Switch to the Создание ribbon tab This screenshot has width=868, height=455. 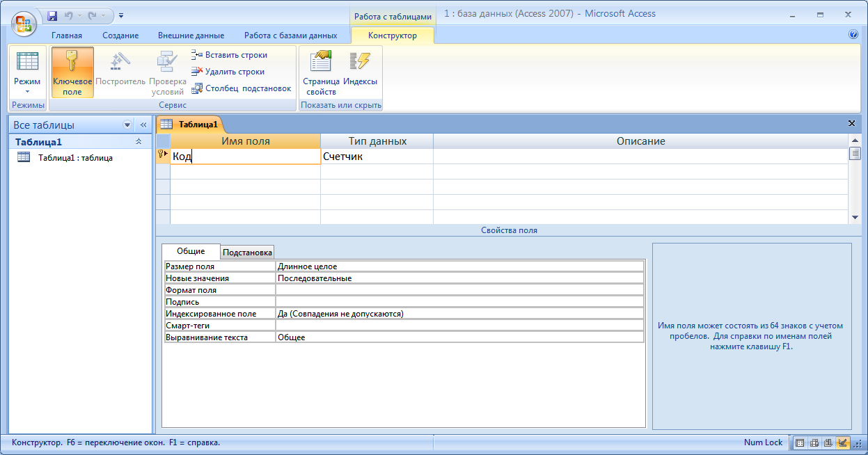coord(120,35)
